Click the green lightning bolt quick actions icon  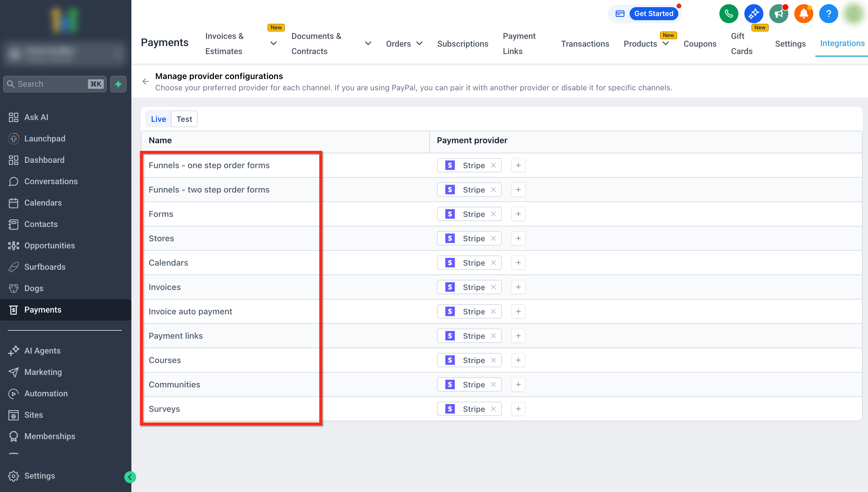(x=118, y=84)
